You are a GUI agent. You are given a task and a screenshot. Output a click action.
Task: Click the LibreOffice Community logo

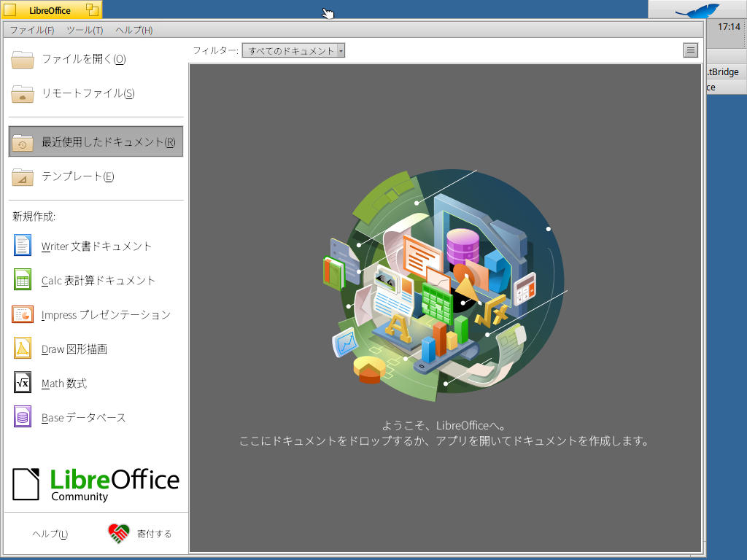96,484
